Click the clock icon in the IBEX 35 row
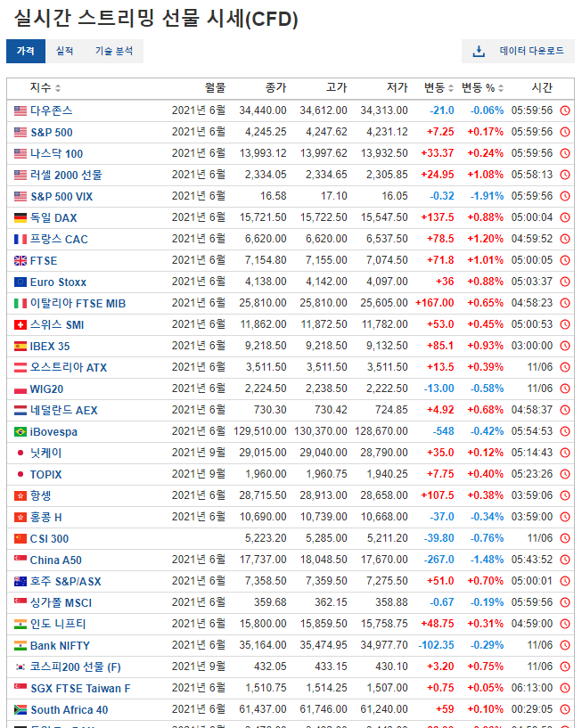The width and height of the screenshot is (582, 728). point(565,346)
